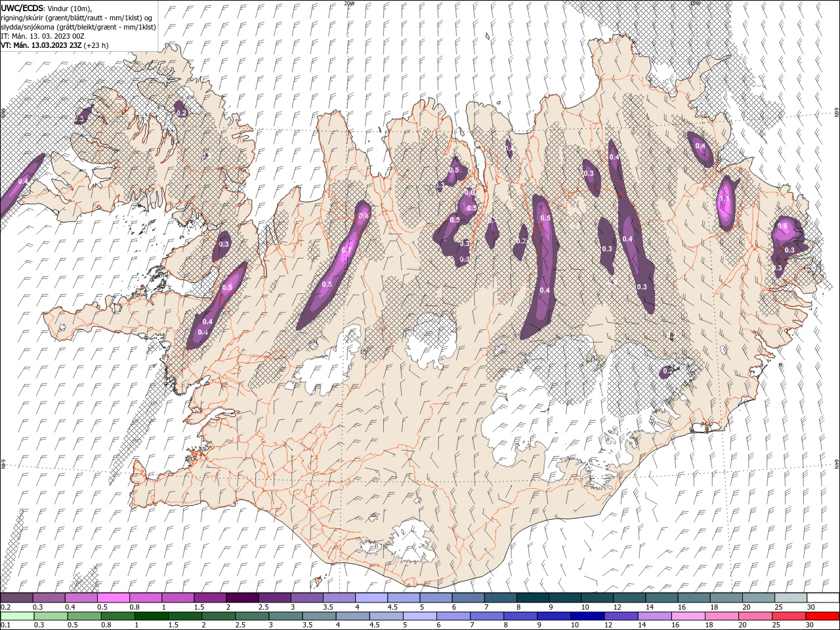Click the '1.1' precipitation value in east Iceland
The width and height of the screenshot is (840, 630).
(x=724, y=198)
